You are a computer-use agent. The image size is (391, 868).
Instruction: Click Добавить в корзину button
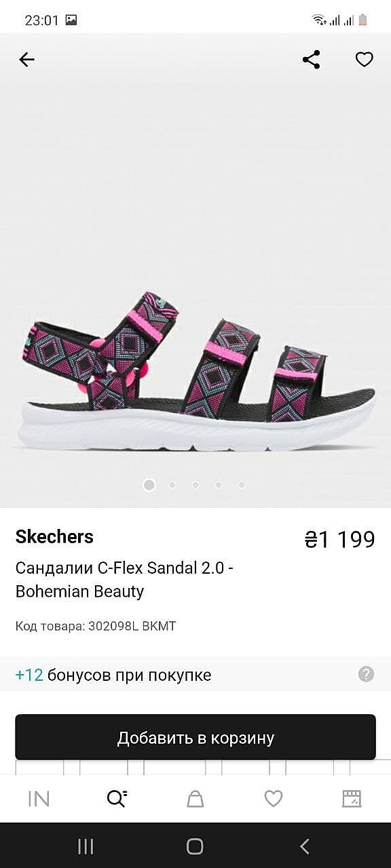pos(195,737)
